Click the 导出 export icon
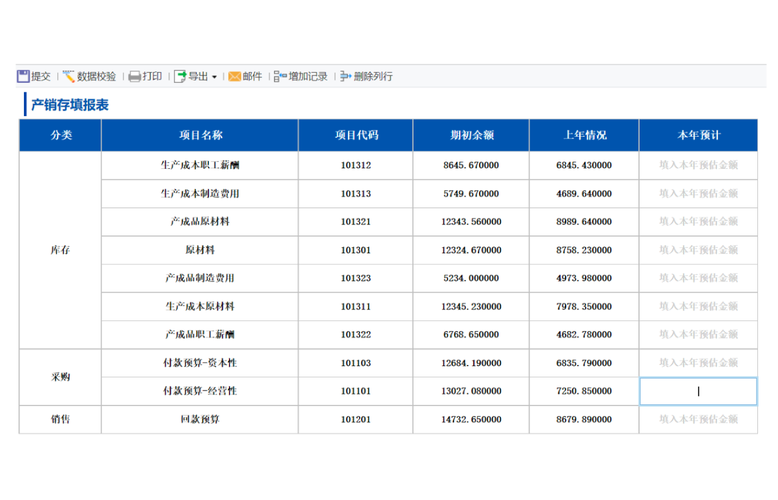Viewport: 778px width, 500px height. point(180,76)
